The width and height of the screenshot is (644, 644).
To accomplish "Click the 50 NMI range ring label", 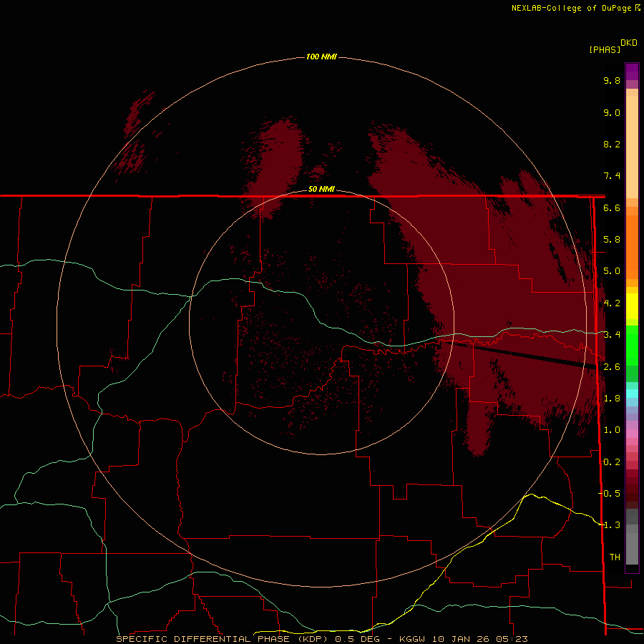I will [x=321, y=189].
